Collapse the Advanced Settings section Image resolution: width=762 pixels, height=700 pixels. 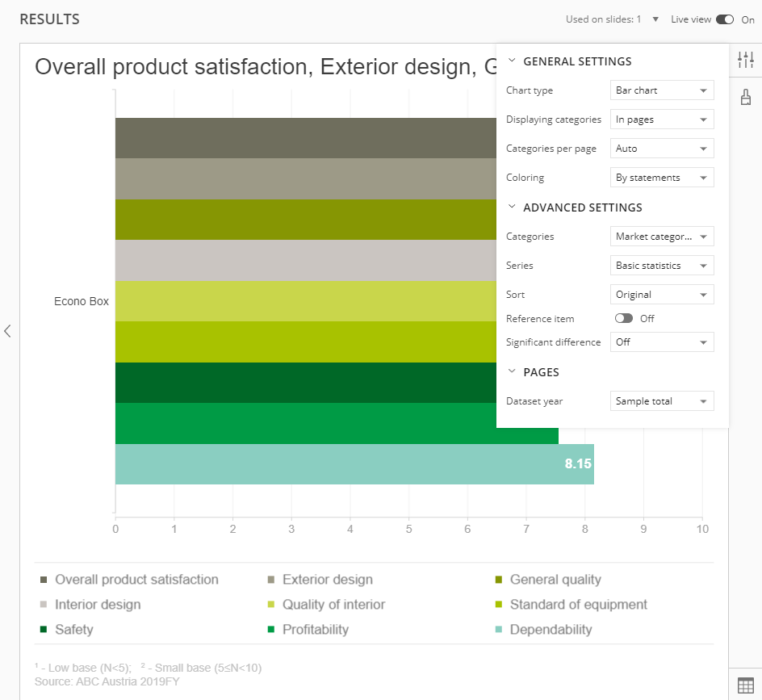click(511, 207)
